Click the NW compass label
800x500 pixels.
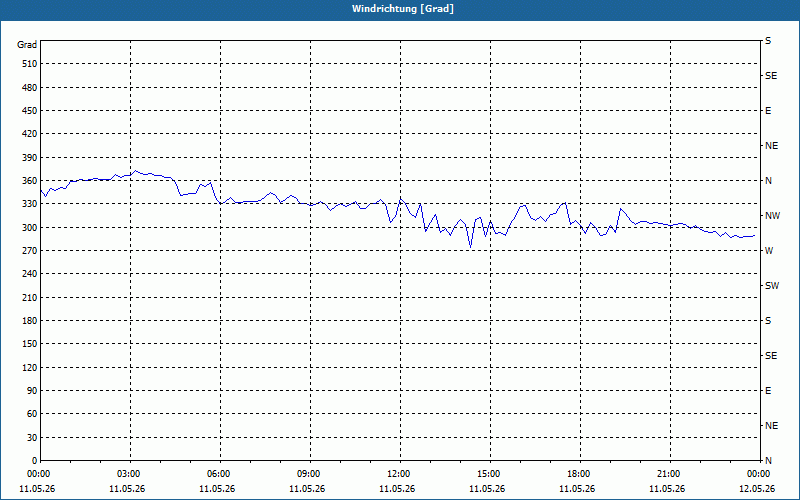point(772,216)
